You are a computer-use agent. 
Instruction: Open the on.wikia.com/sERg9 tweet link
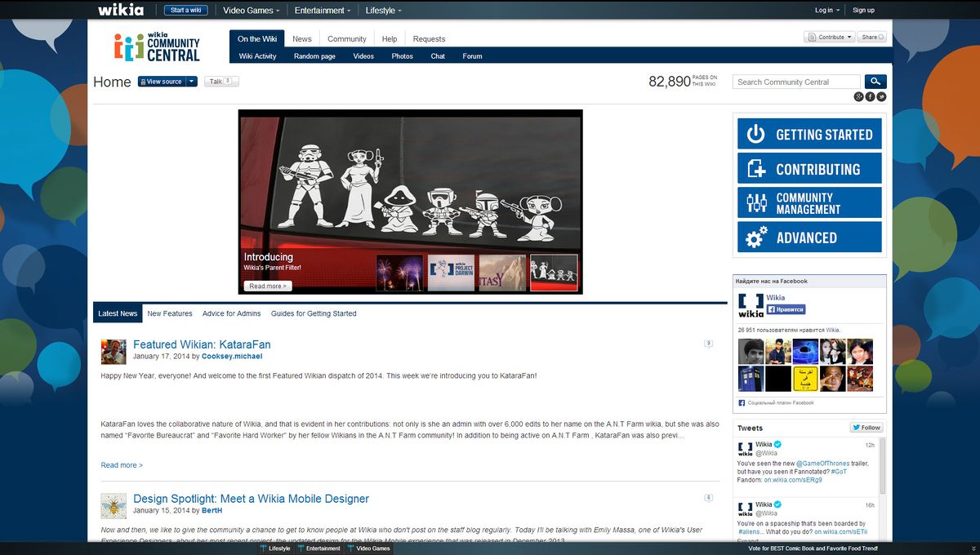(793, 480)
